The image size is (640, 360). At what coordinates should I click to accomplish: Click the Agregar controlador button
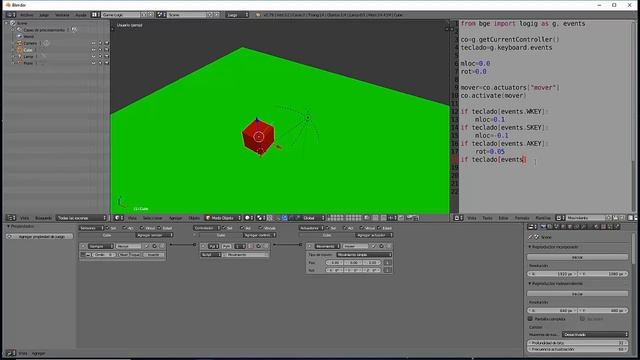260,235
